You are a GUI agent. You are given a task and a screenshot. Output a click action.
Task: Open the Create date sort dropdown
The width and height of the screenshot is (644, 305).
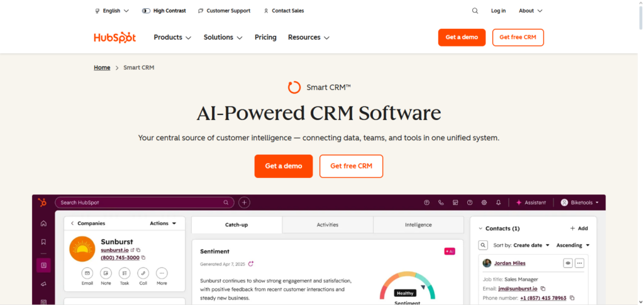531,245
